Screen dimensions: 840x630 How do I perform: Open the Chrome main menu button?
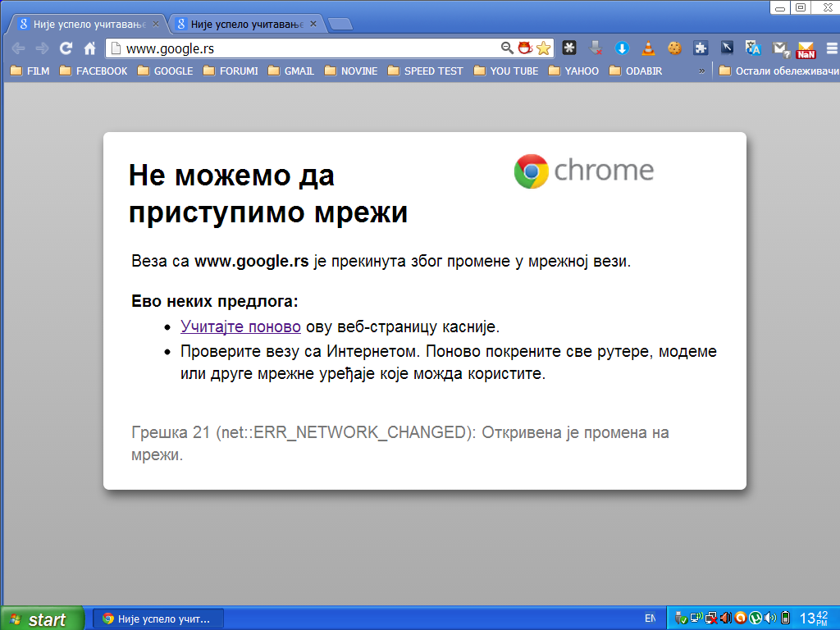pos(832,48)
